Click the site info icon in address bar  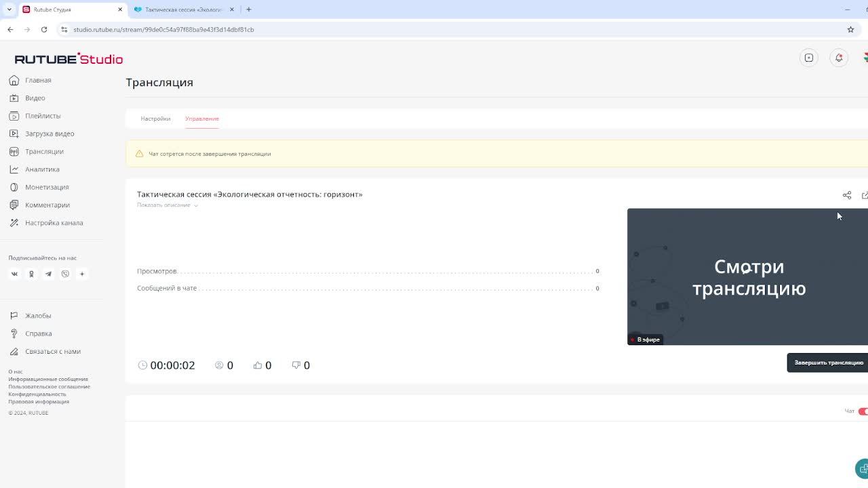pyautogui.click(x=64, y=30)
